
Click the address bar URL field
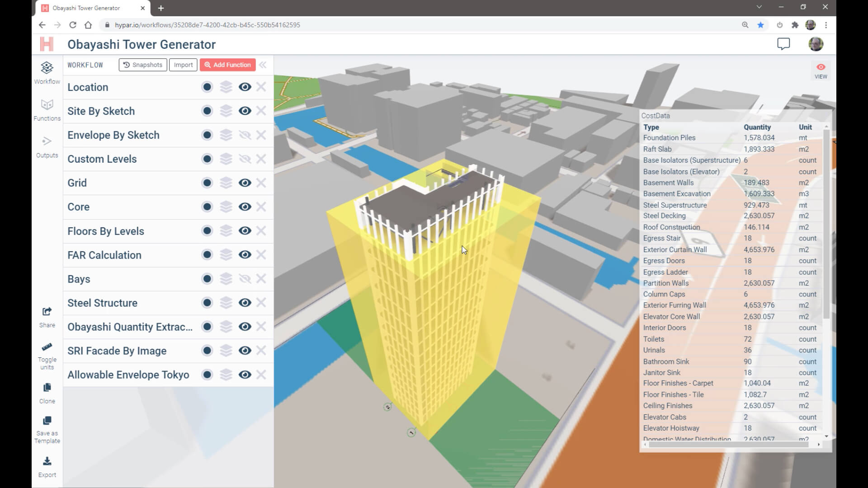(208, 25)
